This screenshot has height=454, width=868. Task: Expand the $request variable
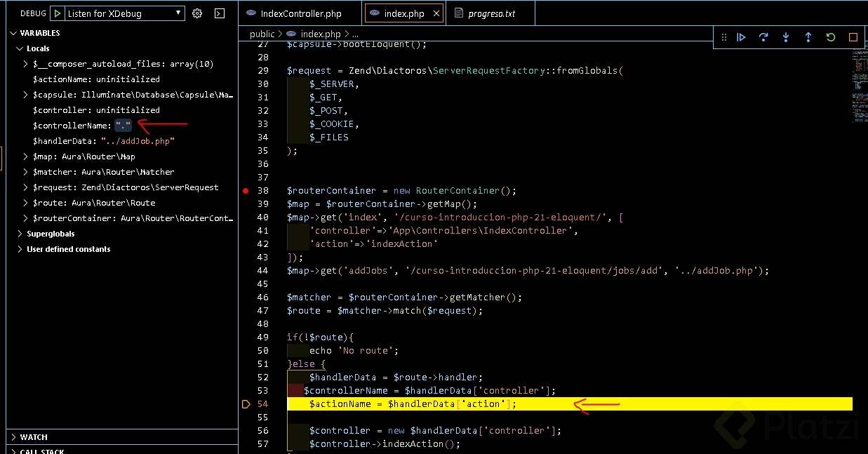(26, 187)
